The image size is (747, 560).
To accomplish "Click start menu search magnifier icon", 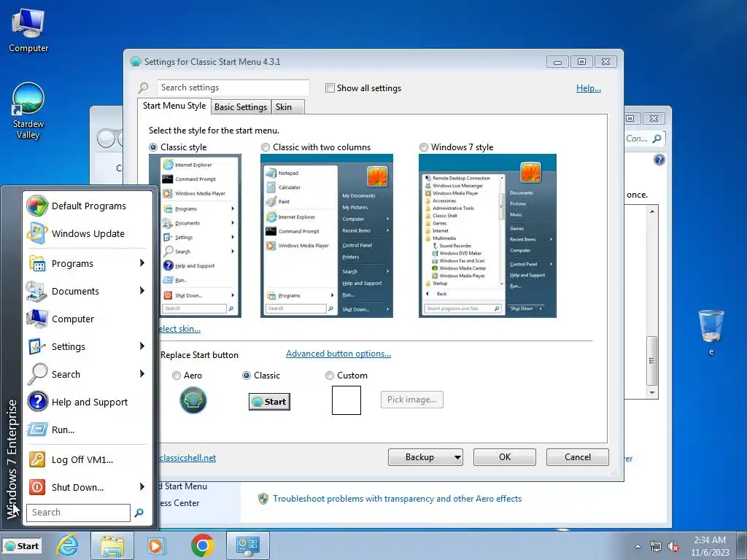I will [x=139, y=513].
